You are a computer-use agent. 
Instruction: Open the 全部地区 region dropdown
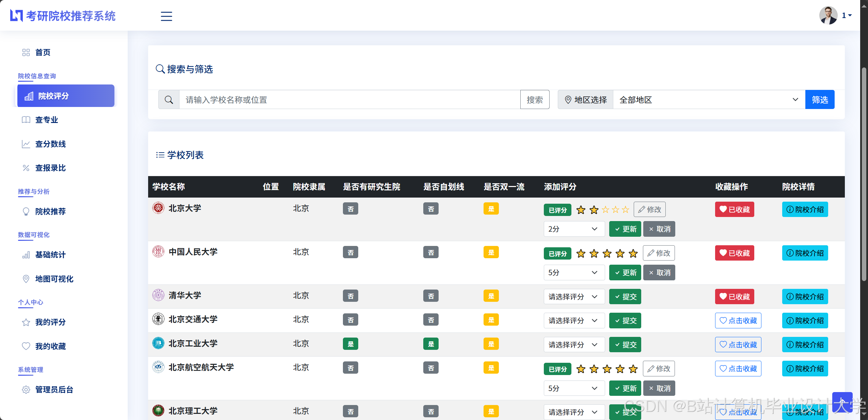tap(709, 100)
